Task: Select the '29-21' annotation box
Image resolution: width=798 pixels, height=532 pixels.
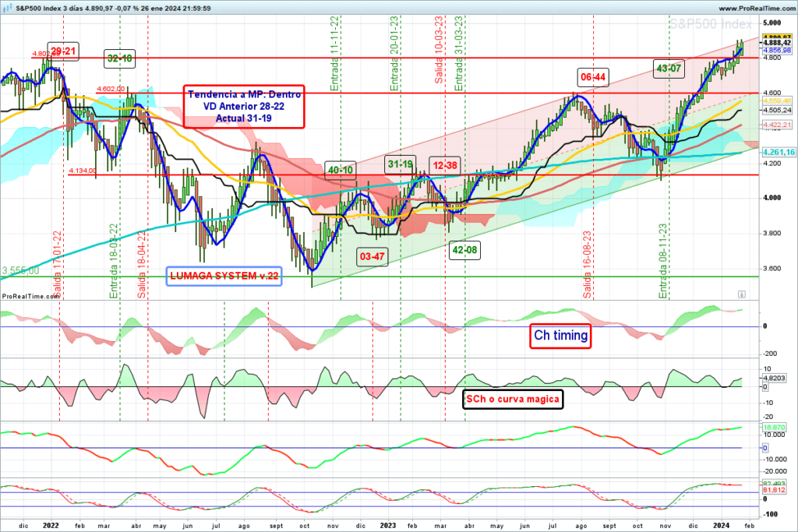Action: (63, 51)
